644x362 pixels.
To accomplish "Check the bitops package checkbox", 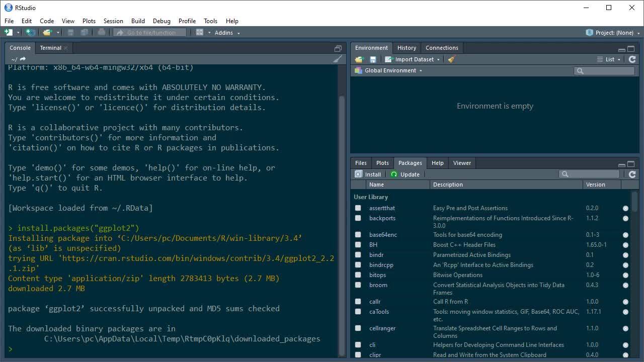I will [358, 275].
